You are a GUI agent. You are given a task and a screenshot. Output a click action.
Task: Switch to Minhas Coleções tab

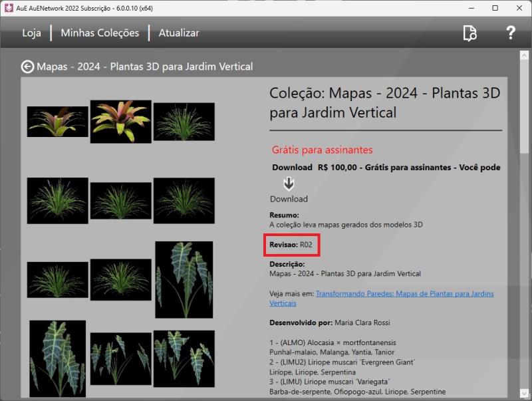point(100,33)
